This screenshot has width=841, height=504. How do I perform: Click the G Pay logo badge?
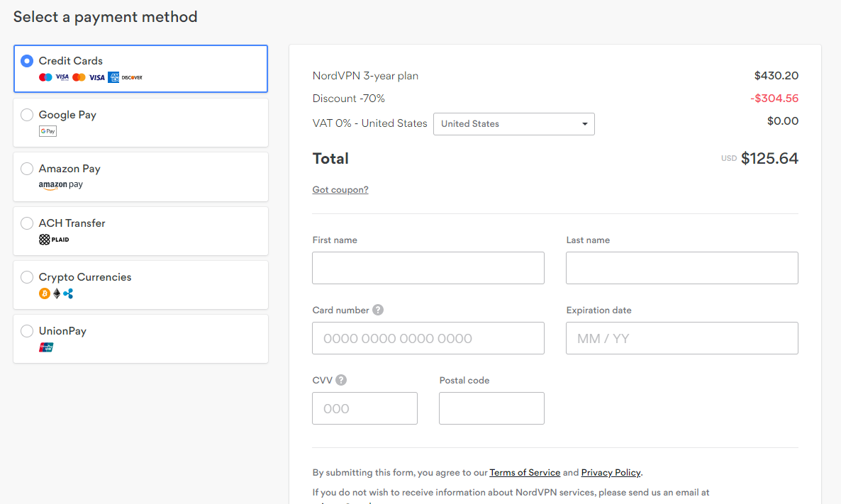(48, 131)
